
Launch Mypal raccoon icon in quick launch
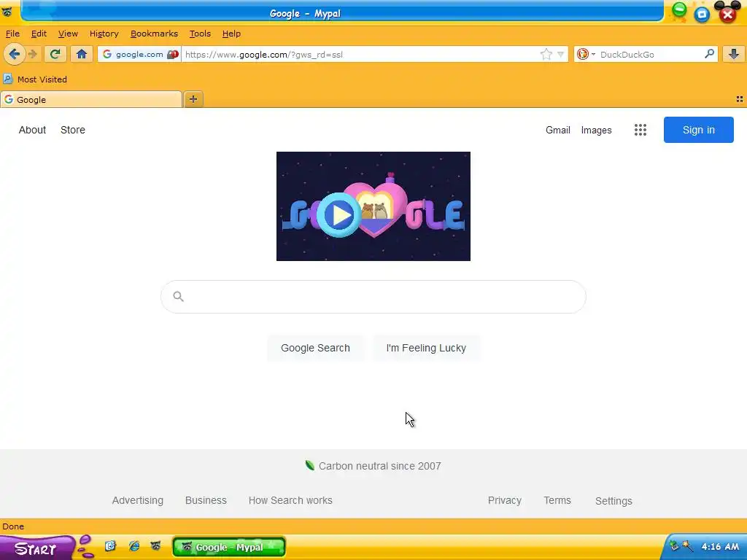(x=156, y=546)
